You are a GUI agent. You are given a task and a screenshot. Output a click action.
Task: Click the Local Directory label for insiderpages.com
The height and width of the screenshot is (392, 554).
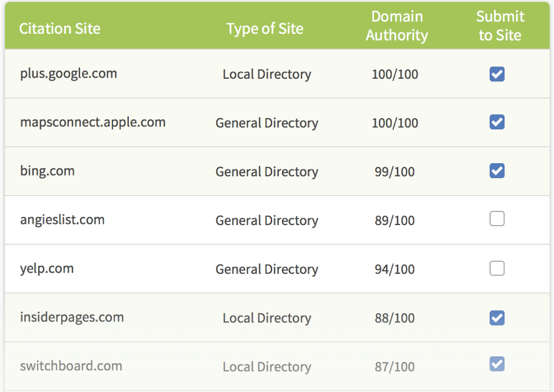click(x=266, y=318)
